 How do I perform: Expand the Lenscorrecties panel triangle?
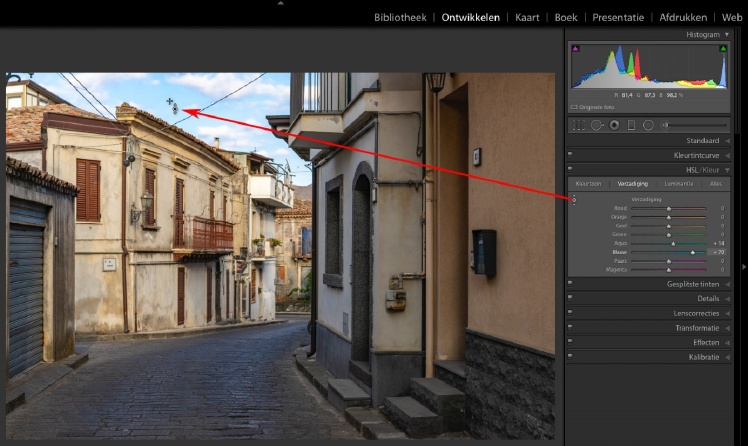pos(727,313)
